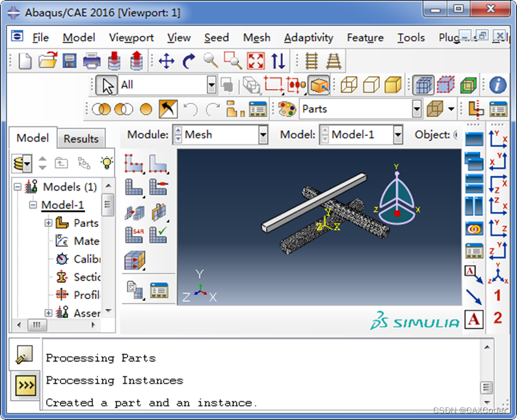517x420 pixels.
Task: Activate the Rotate View tool
Action: tap(189, 61)
